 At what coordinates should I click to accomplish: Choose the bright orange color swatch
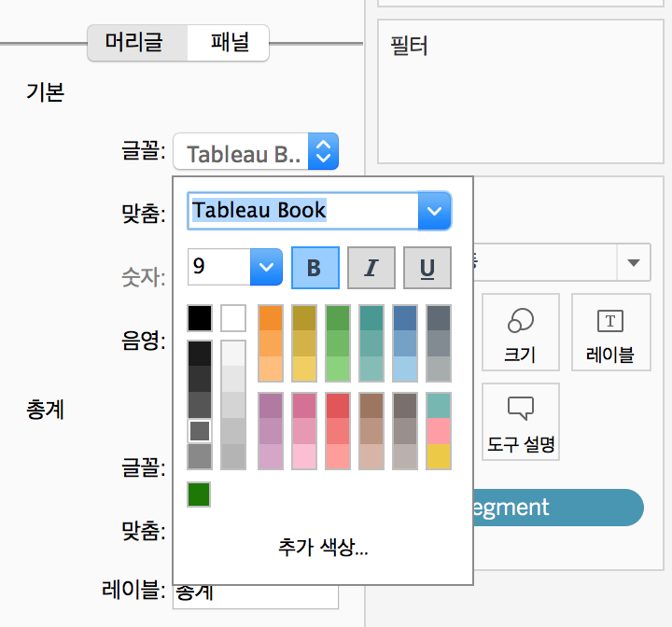pos(271,317)
